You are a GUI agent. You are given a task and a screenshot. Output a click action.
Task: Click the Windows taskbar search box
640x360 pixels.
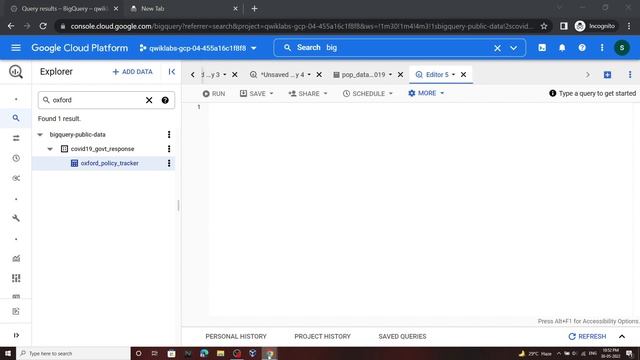pos(73,353)
